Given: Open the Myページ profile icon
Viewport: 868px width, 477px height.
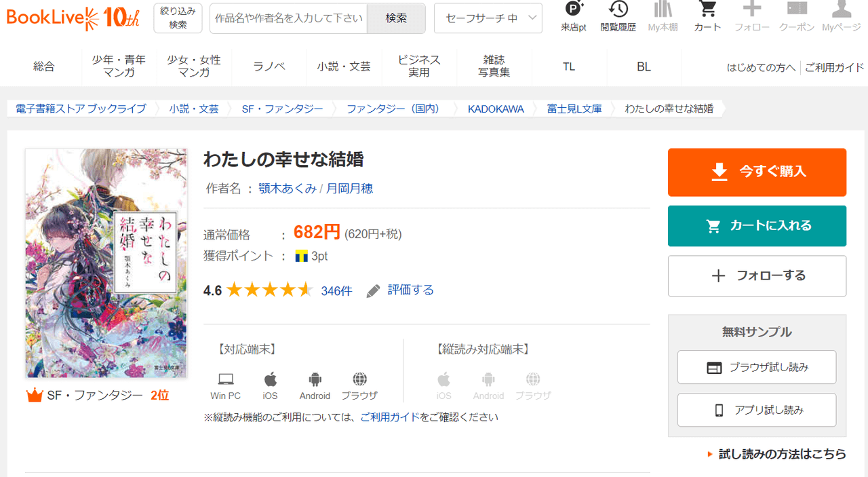Looking at the screenshot, I should [841, 9].
